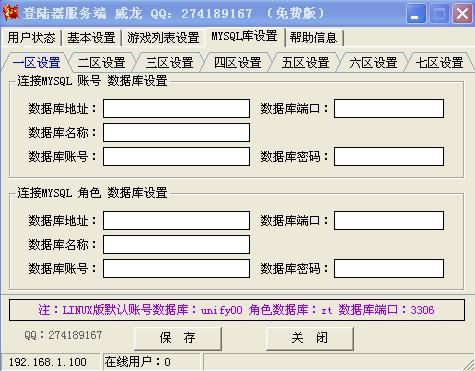
Task: Select the 六区设置 sub-tab
Action: coord(373,63)
